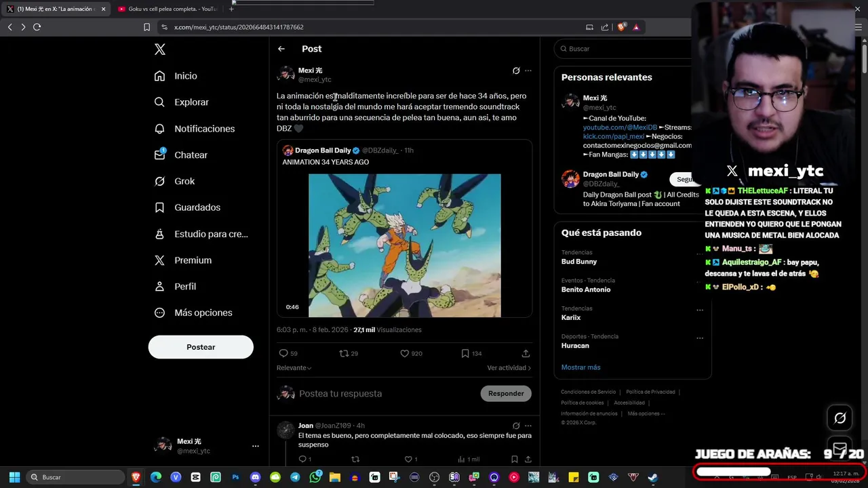This screenshot has width=868, height=488.
Task: Open Joan's reply options menu
Action: (528, 426)
